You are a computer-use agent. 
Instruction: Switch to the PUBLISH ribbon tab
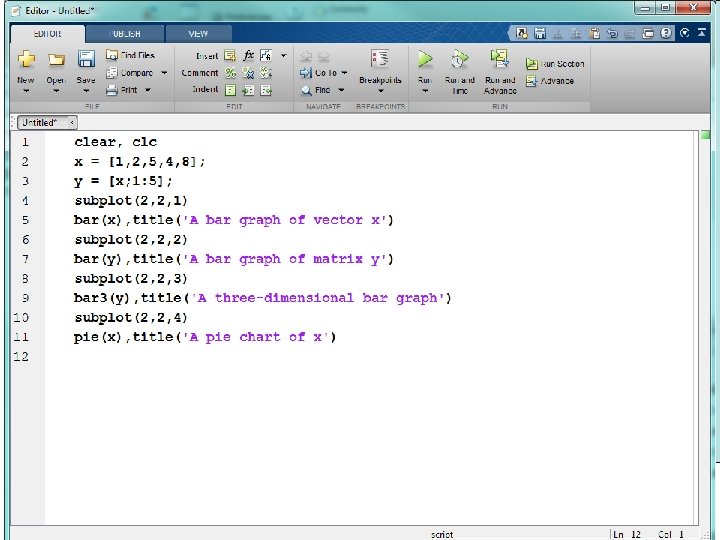click(125, 34)
